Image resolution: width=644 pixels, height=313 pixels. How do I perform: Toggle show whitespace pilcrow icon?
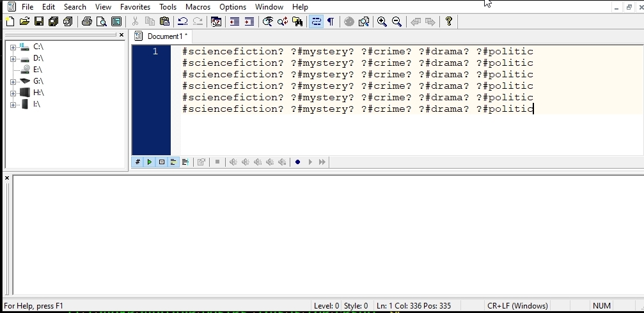click(331, 21)
